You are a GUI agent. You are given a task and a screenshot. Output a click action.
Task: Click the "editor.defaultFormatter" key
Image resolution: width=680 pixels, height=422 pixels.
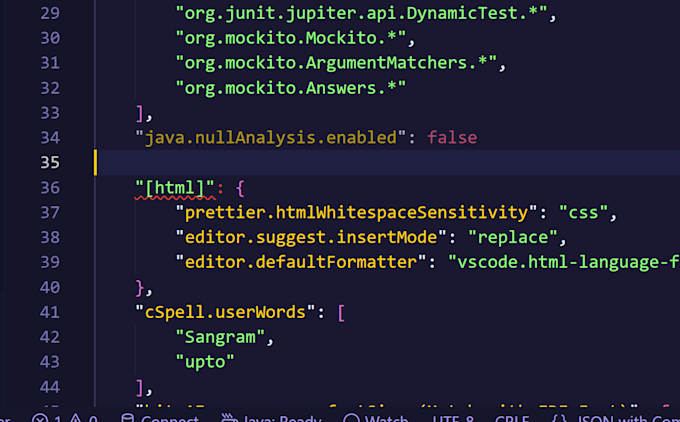[x=301, y=262]
